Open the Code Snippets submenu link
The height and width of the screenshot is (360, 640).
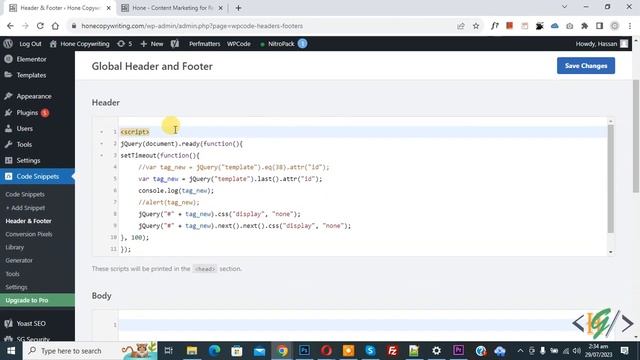[25, 194]
